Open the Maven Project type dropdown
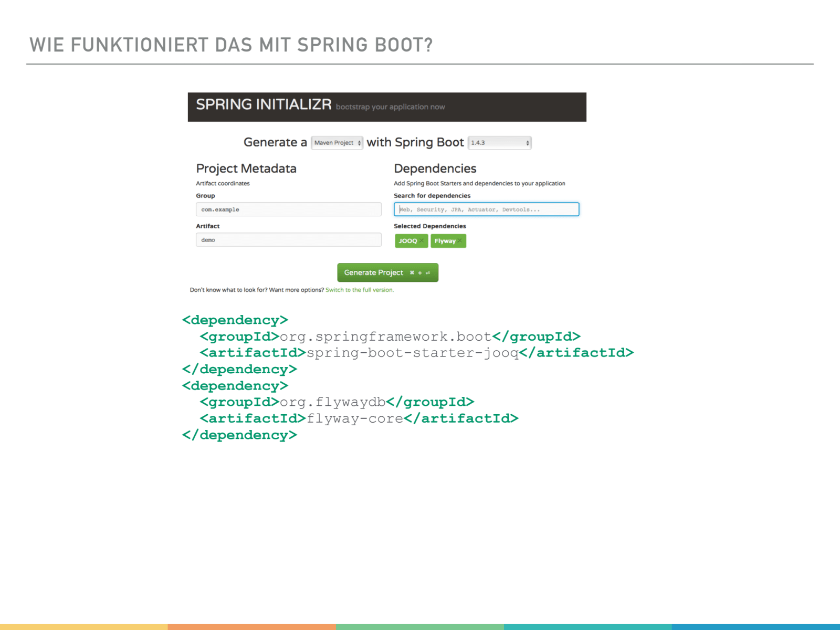840x630 pixels. (337, 143)
